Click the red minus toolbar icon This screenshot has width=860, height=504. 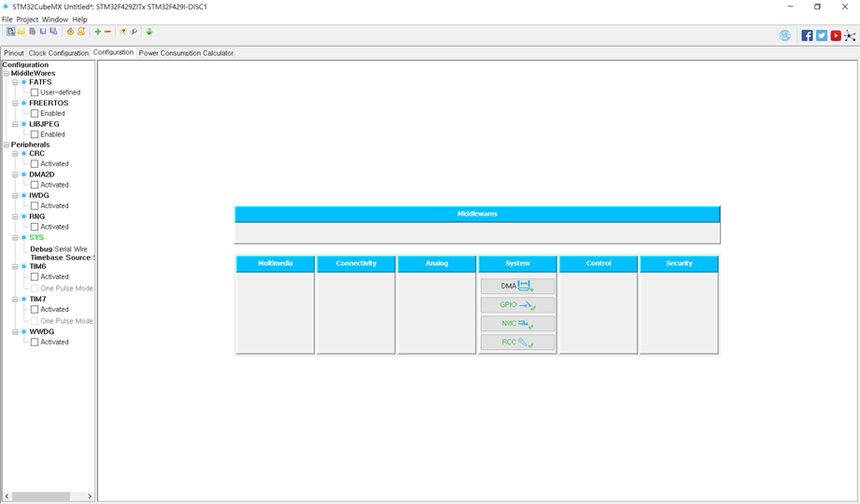coord(107,32)
